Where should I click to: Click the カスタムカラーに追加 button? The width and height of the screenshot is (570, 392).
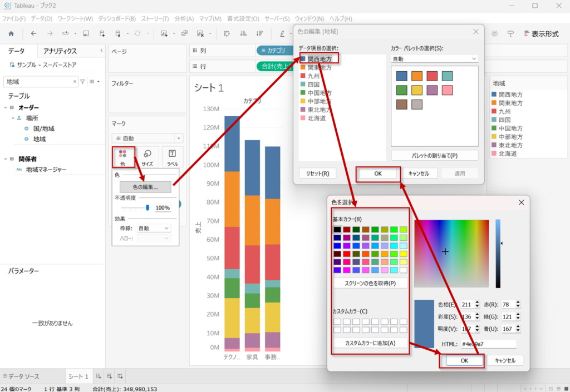(370, 343)
